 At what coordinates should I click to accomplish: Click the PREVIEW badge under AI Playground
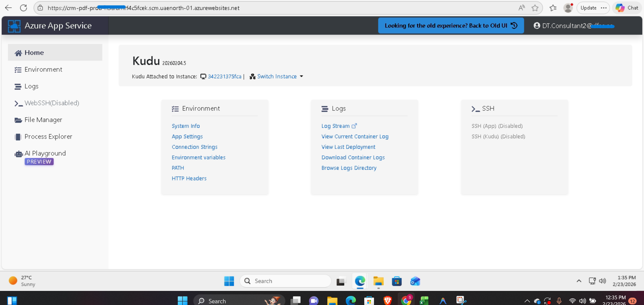pos(39,162)
